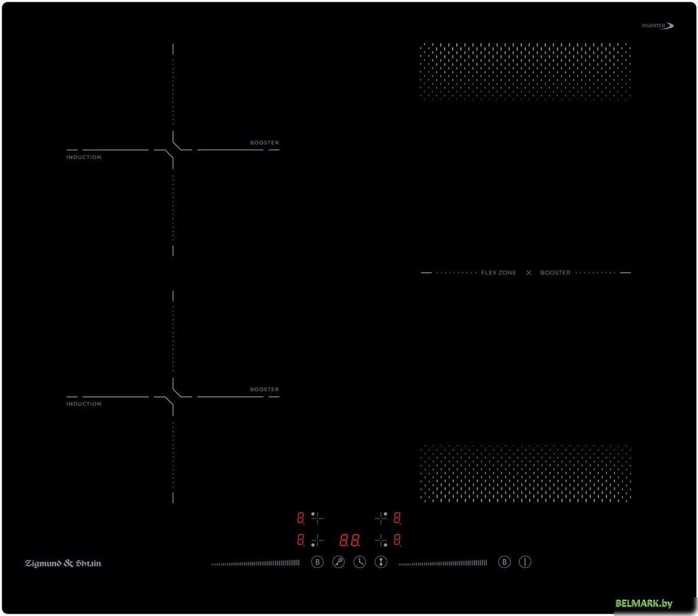This screenshot has height=616, width=698.
Task: Toggle the child lock key icon
Action: [339, 562]
